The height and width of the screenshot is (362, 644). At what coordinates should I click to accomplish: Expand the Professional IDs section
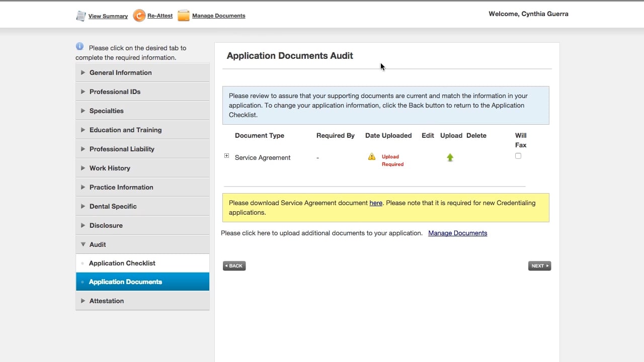(142, 92)
